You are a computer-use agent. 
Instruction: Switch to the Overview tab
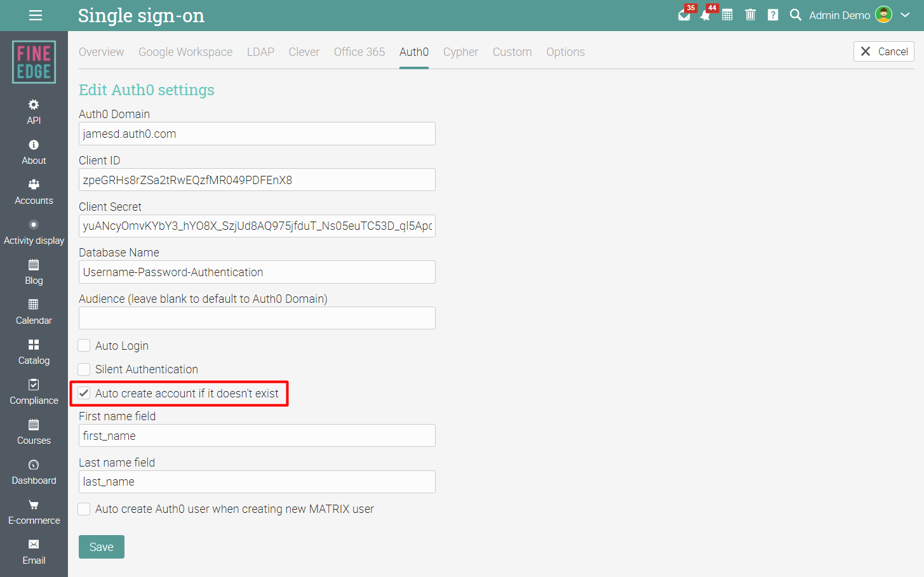tap(102, 52)
